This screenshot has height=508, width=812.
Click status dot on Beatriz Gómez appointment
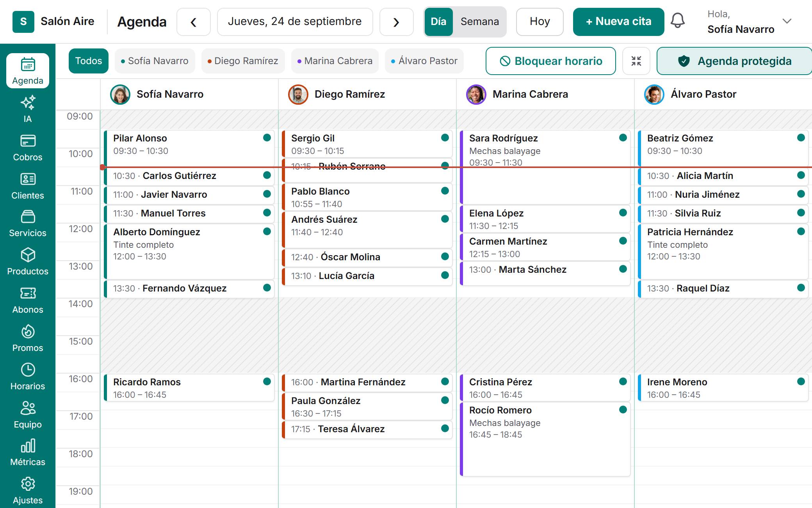pos(801,138)
